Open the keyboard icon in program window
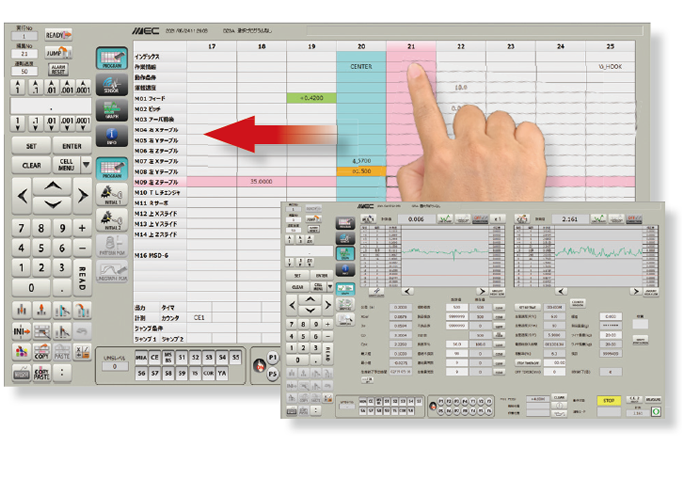This screenshot has width=689, height=482. (x=21, y=373)
